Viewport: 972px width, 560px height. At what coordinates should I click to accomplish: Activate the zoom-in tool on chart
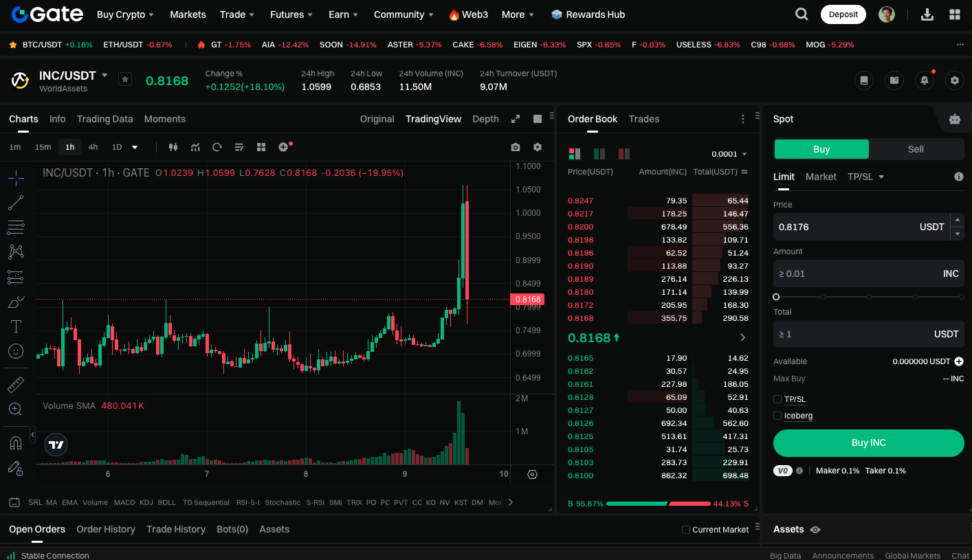coord(16,409)
